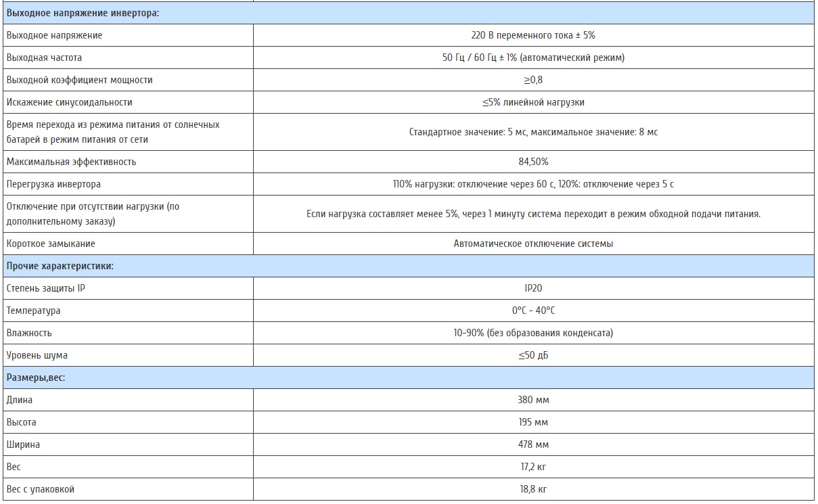Click the 'Прочие характеристики:' section header

[x=60, y=266]
